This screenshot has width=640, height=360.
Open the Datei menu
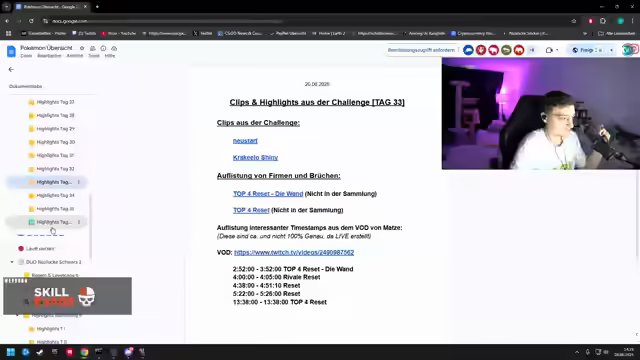pyautogui.click(x=26, y=56)
